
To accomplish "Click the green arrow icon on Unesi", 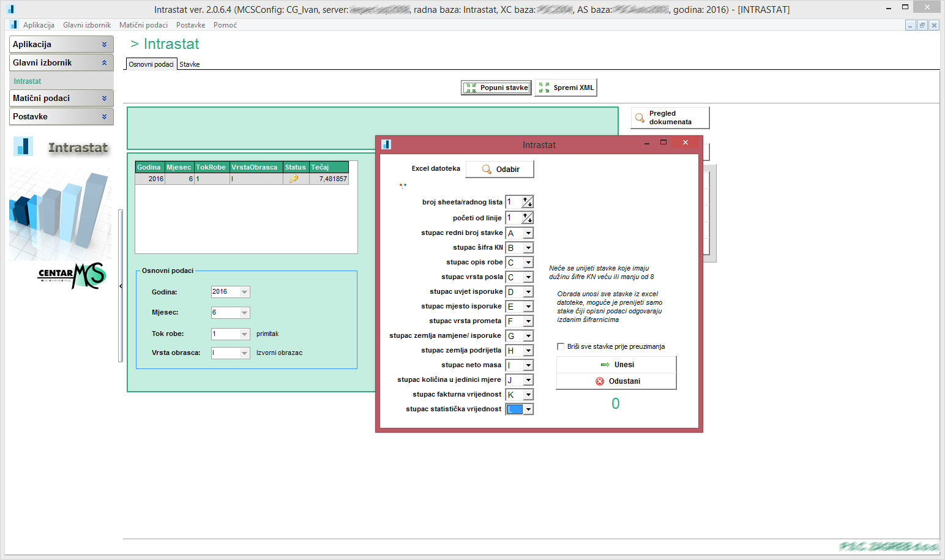I will 605,365.
